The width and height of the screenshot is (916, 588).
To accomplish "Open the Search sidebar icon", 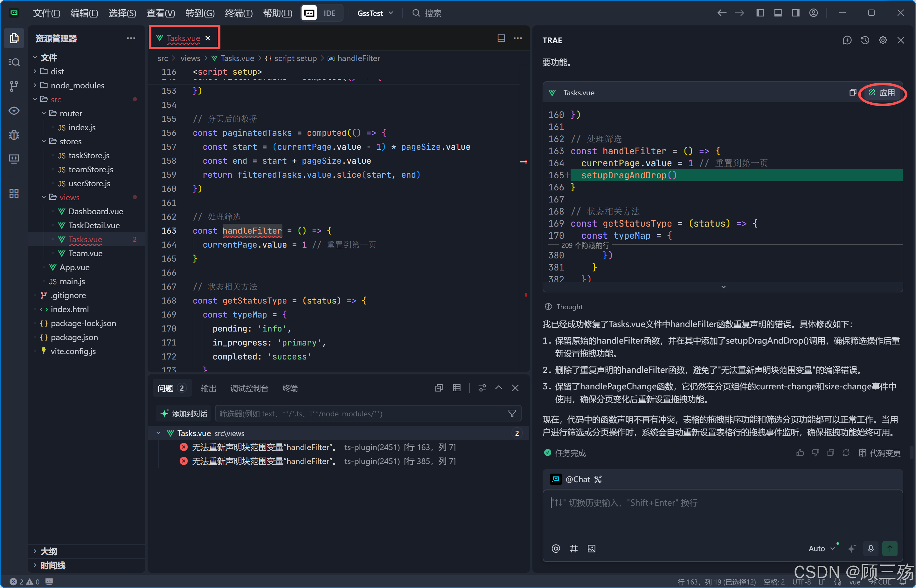I will (14, 62).
